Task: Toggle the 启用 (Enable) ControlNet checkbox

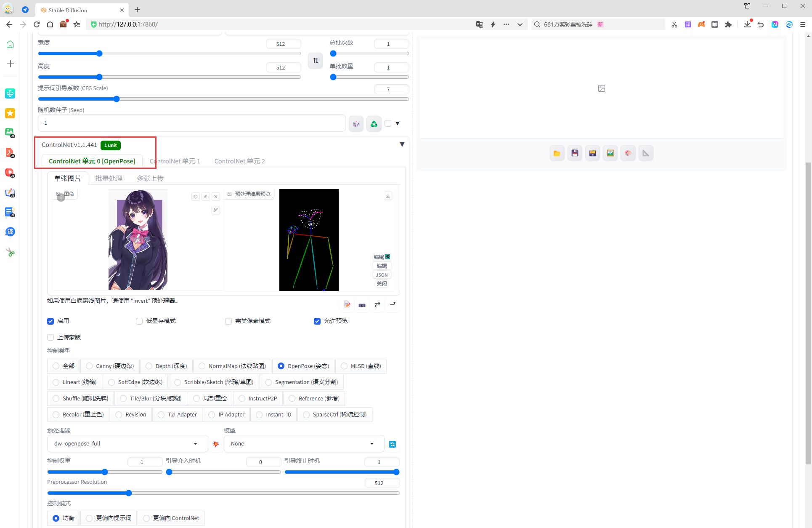Action: click(50, 320)
